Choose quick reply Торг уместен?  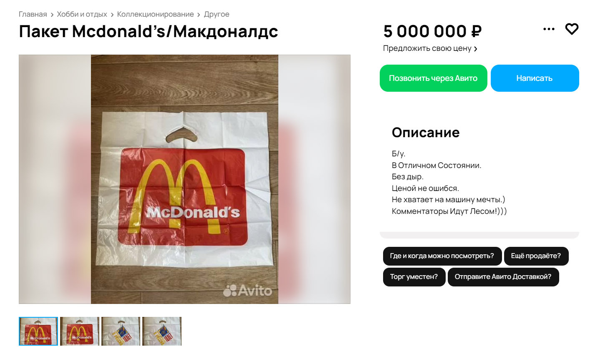pos(414,277)
